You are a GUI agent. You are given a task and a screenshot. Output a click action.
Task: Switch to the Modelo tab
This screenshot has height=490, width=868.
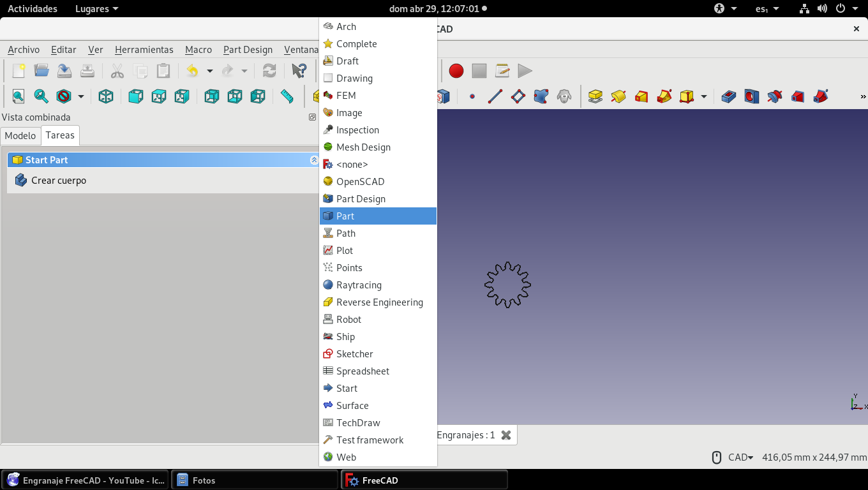[20, 135]
